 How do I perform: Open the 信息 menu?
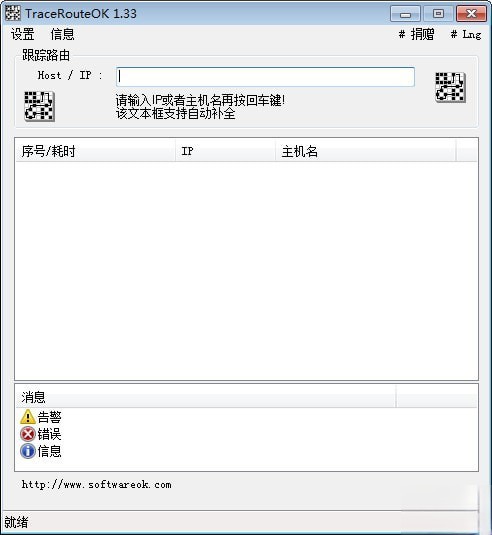(62, 34)
